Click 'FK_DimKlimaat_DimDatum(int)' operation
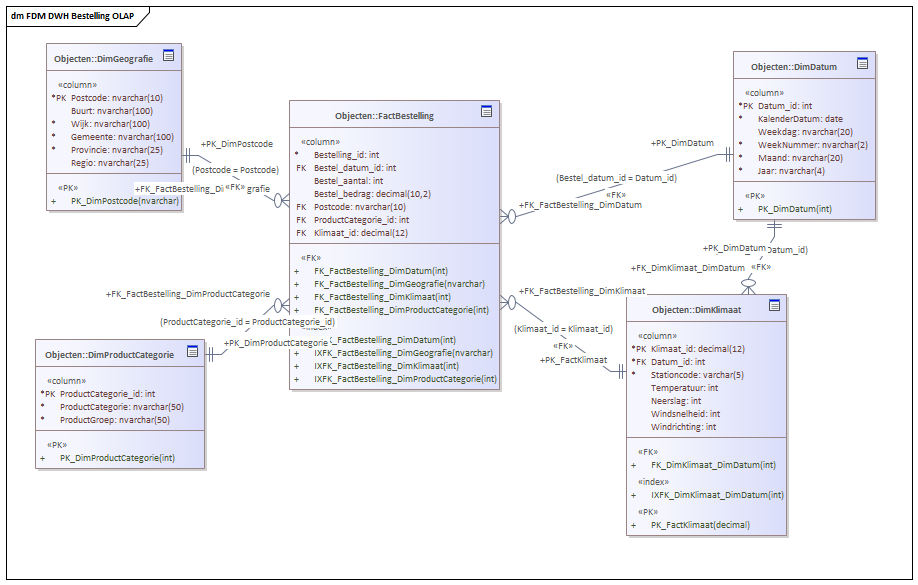This screenshot has width=918, height=585. pos(713,465)
